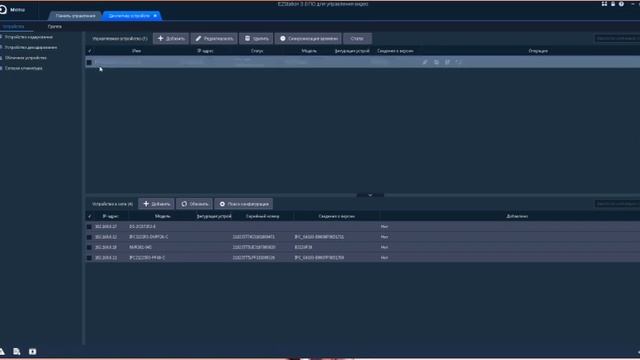This screenshot has width=640, height=360.
Task: Click the third operation icon in the highlighted row
Action: click(x=447, y=62)
